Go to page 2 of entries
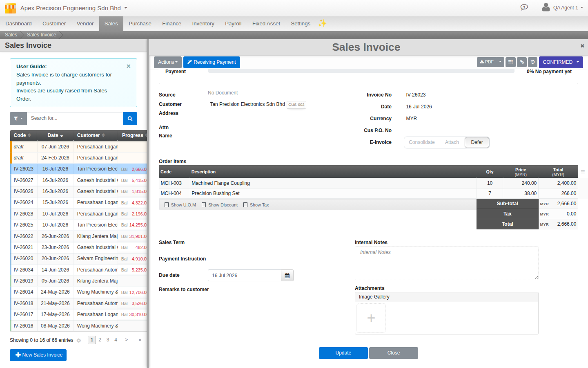 pyautogui.click(x=100, y=340)
